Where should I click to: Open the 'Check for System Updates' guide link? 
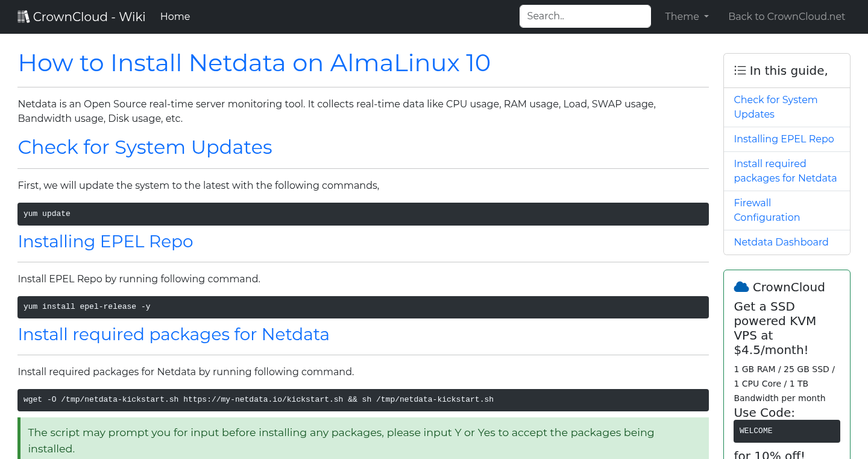point(776,107)
